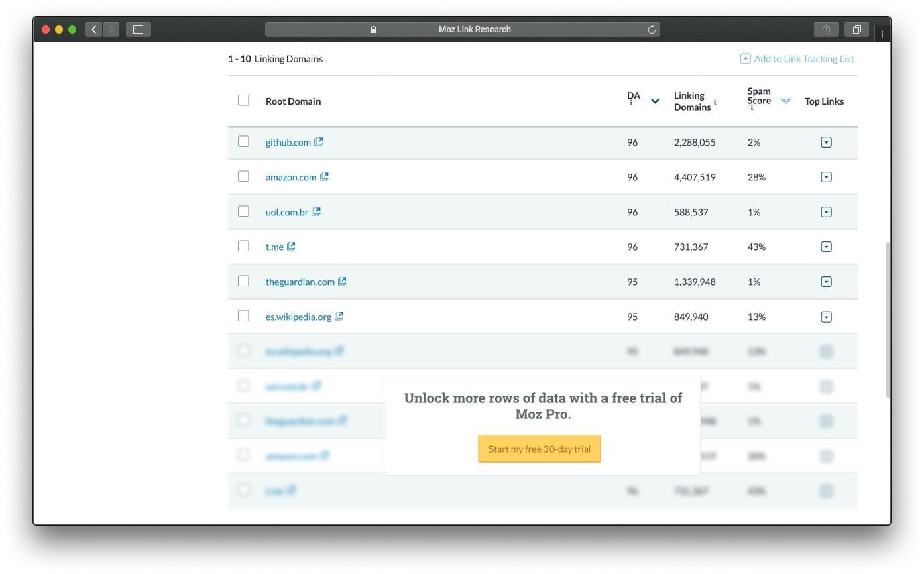Select the header select-all checkbox
The image size is (924, 574).
click(243, 100)
